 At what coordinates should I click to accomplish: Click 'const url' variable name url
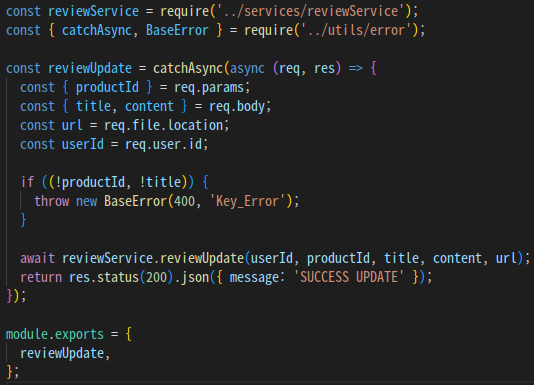click(x=72, y=125)
